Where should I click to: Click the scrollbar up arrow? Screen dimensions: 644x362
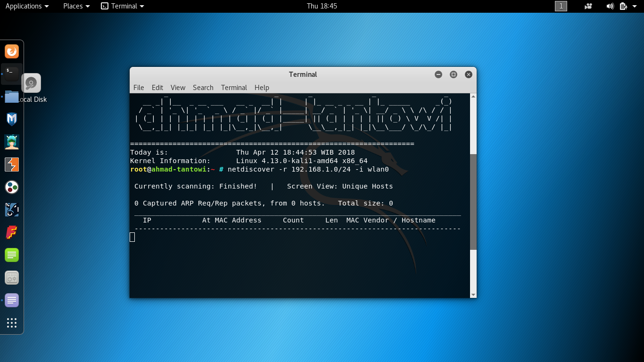point(473,97)
